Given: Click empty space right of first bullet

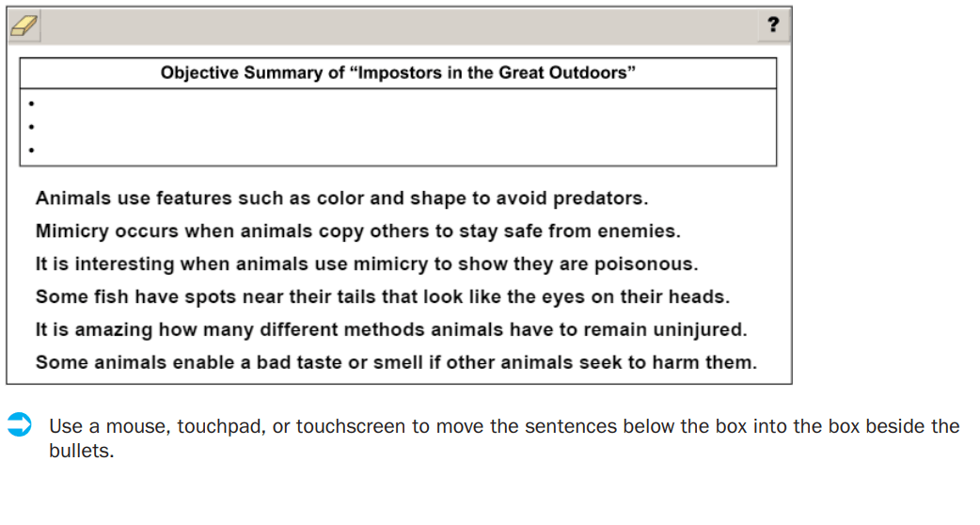Looking at the screenshot, I should pyautogui.click(x=405, y=103).
